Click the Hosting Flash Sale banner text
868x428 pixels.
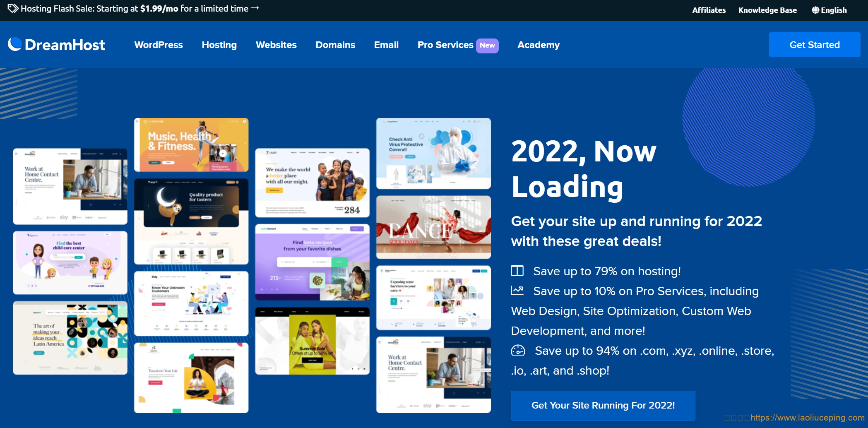135,8
